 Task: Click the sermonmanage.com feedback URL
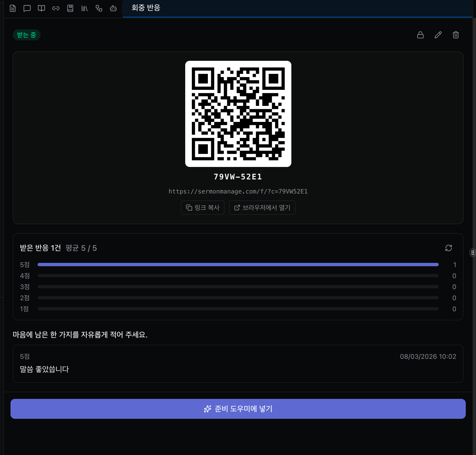(x=238, y=191)
